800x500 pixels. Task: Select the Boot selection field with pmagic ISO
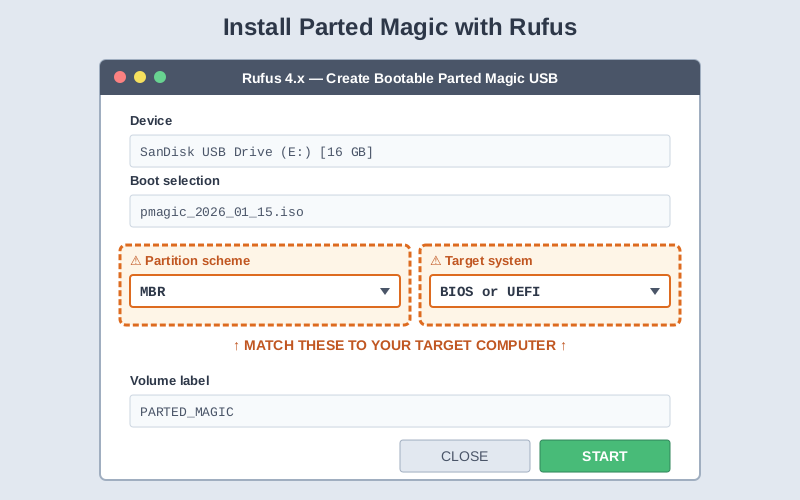[400, 211]
